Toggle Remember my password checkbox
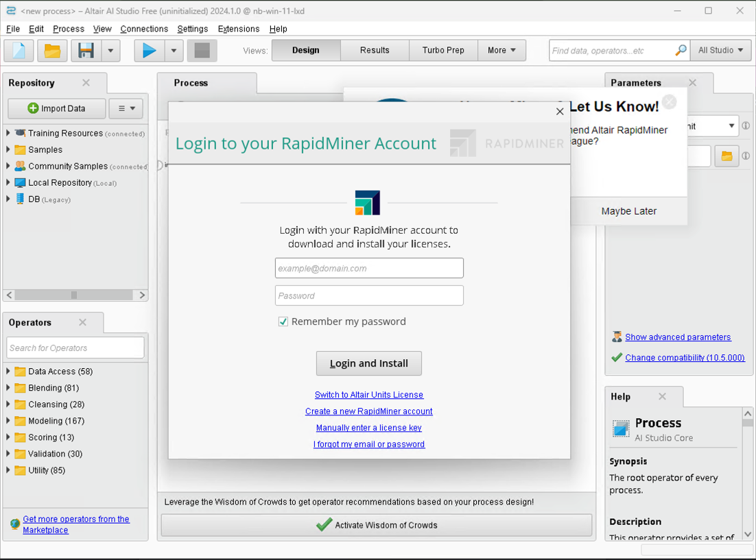This screenshot has width=756, height=560. click(x=283, y=321)
